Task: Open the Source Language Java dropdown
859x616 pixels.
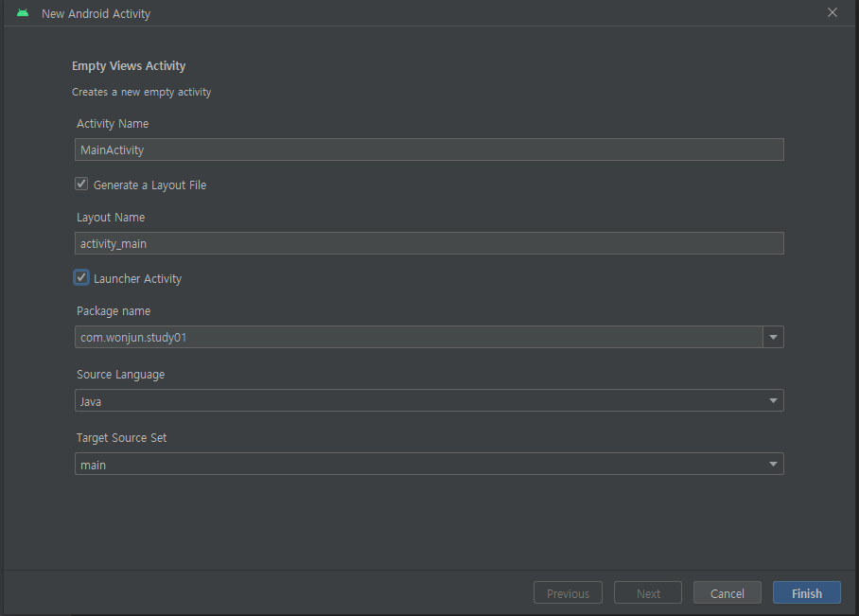Action: (429, 400)
